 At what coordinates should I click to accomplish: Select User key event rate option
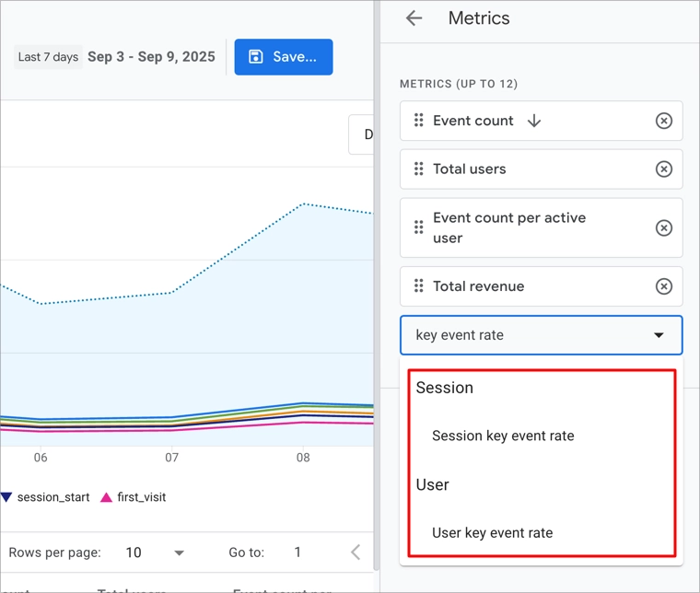[x=493, y=532]
